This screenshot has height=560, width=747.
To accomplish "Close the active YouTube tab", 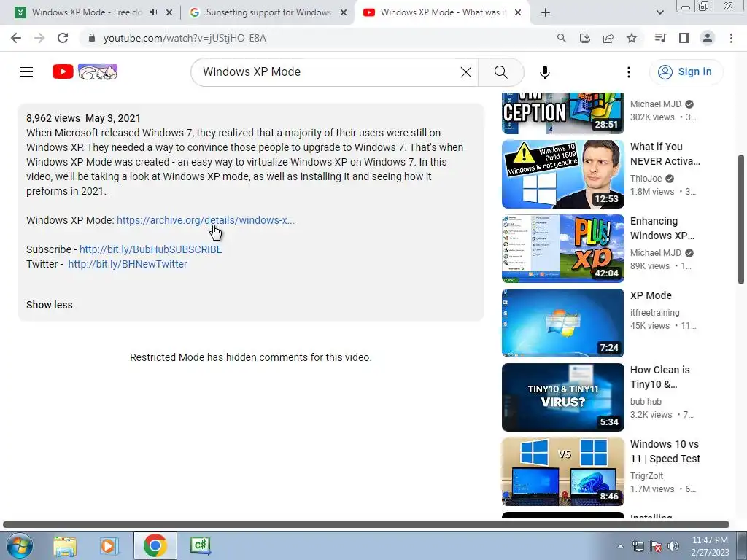I will [x=519, y=12].
